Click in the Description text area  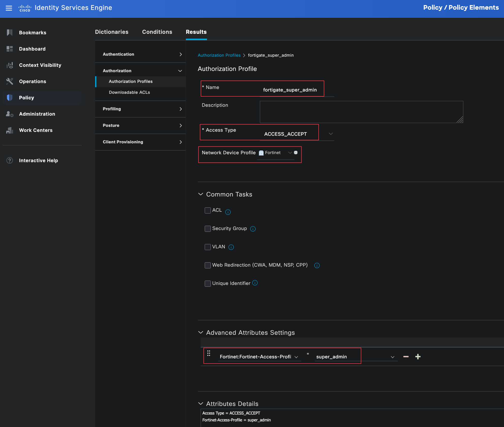(361, 112)
